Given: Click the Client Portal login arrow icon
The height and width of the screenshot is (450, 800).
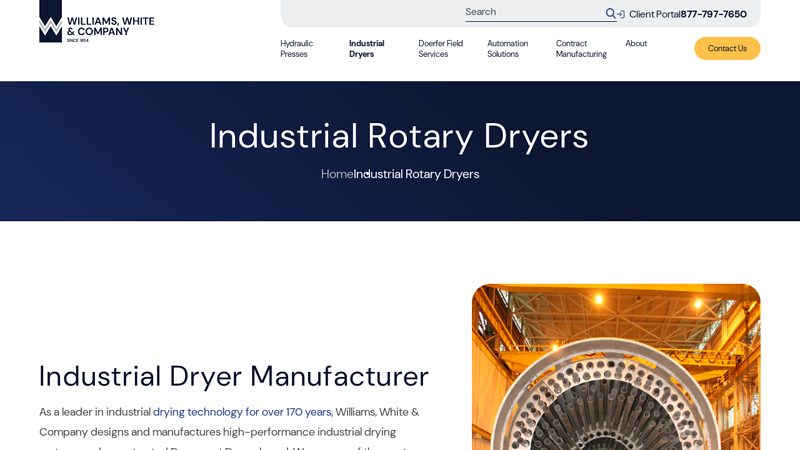Looking at the screenshot, I should (621, 14).
